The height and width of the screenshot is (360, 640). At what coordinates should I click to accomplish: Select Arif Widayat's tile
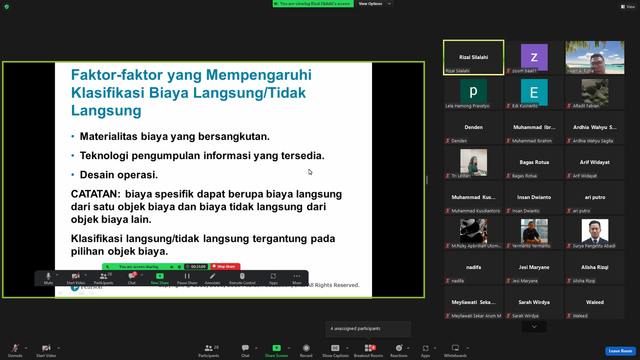point(595,162)
